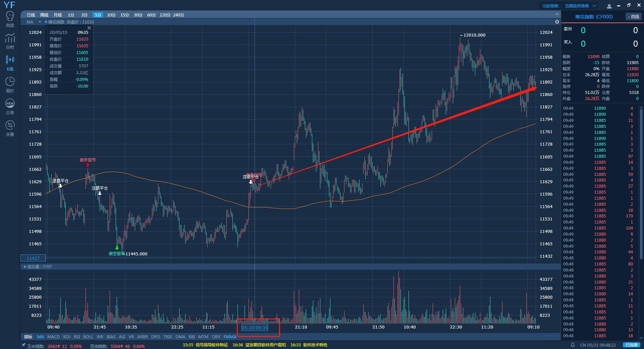Viewport: 644px width, 349px height.
Task: Click the chart settings gear icon
Action: point(557,22)
